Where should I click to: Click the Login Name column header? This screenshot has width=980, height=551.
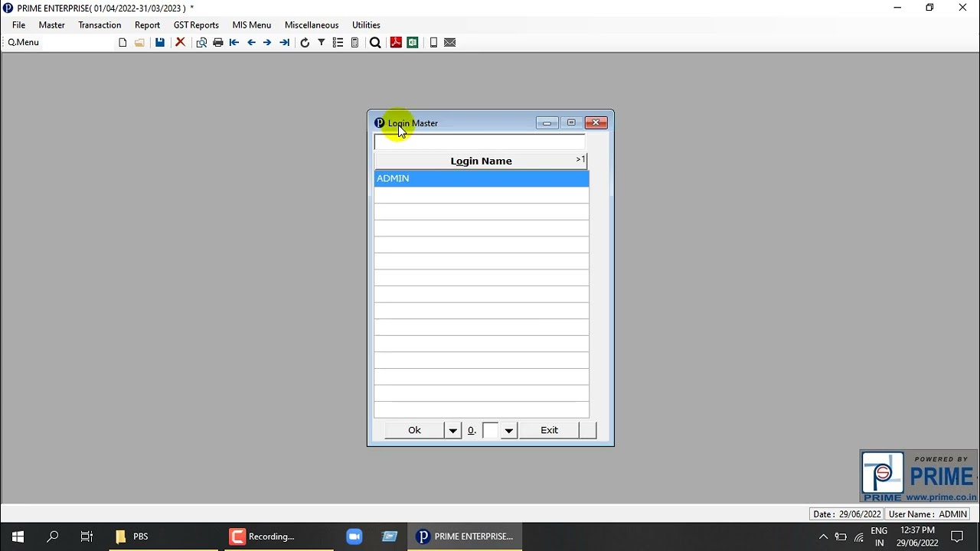tap(481, 161)
